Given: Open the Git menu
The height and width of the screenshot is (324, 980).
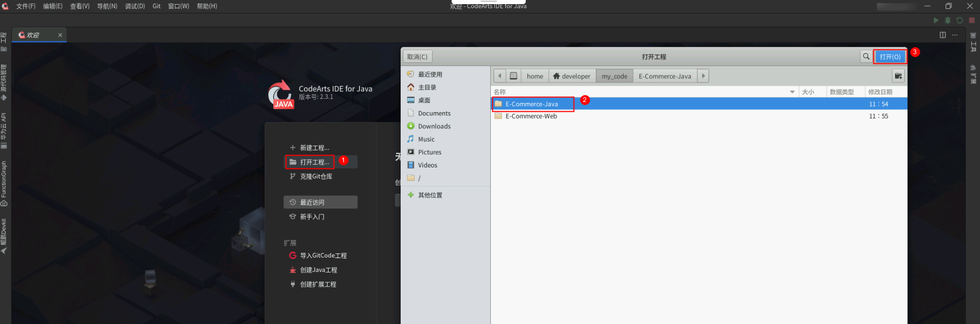Looking at the screenshot, I should click(157, 6).
